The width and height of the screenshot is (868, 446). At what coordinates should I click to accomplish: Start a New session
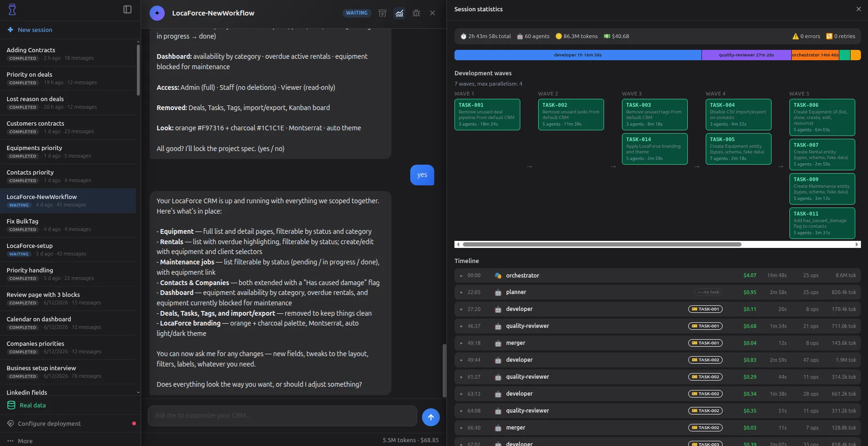point(30,30)
